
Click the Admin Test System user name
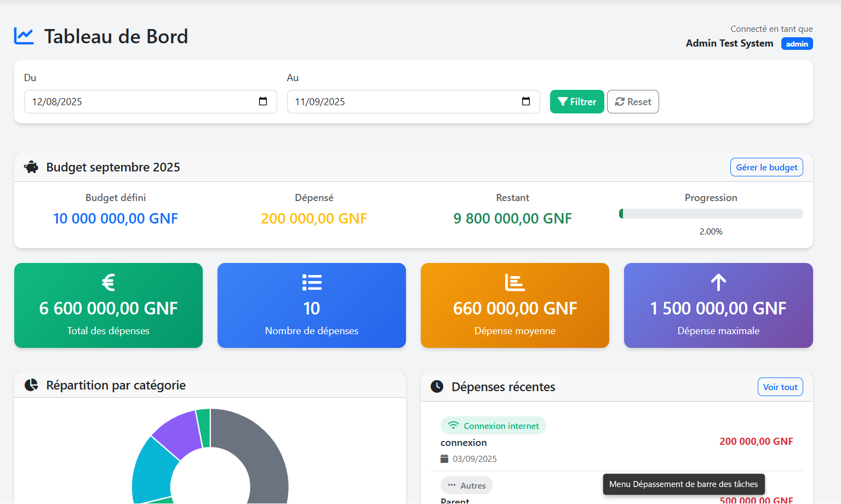click(x=730, y=43)
